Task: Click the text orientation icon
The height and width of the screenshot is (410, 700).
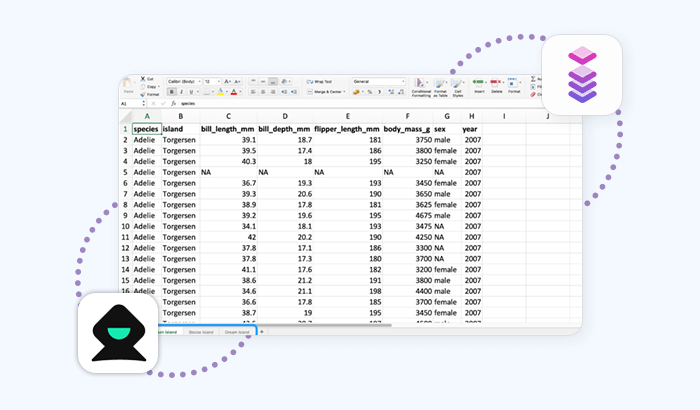Action: pyautogui.click(x=284, y=81)
